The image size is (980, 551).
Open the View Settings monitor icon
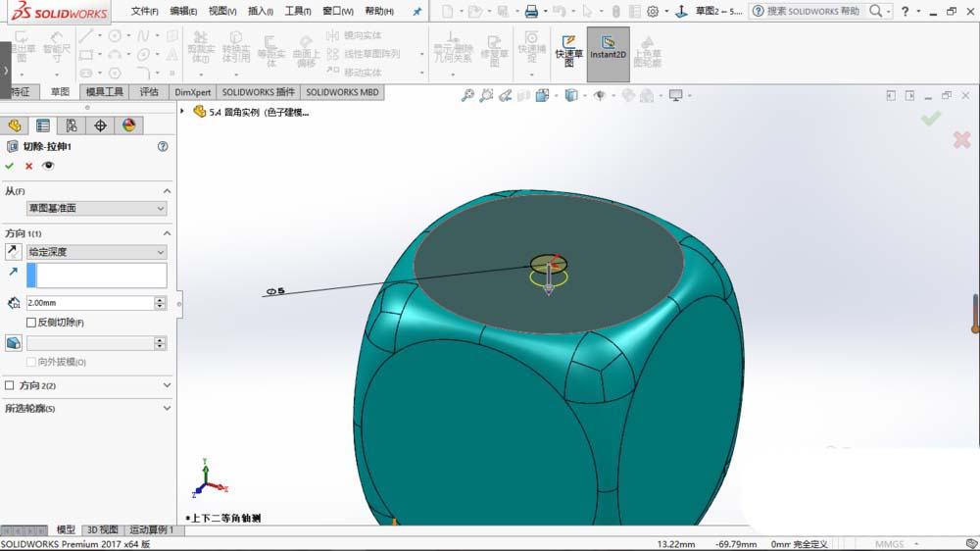(x=675, y=95)
